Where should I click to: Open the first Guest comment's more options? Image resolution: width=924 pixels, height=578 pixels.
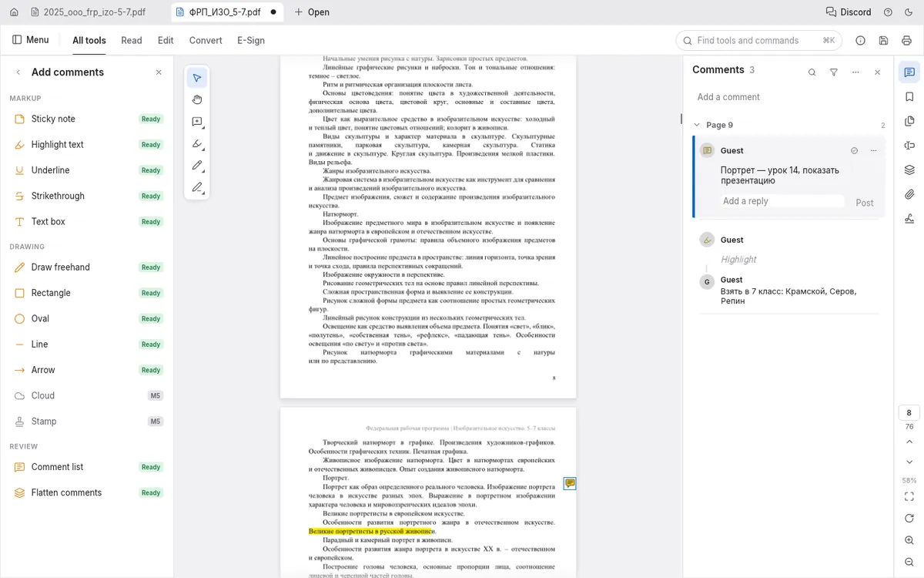click(x=873, y=150)
